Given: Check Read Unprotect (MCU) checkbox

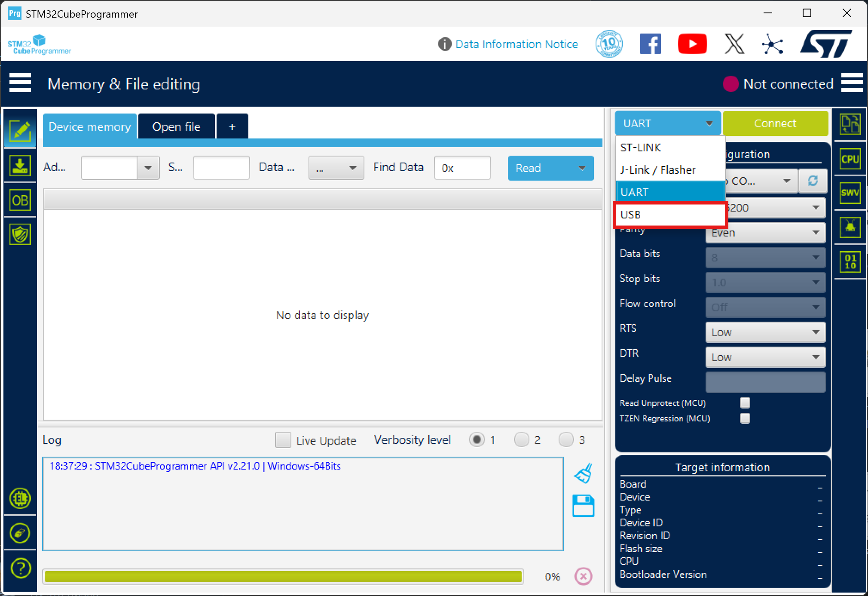Looking at the screenshot, I should point(745,403).
